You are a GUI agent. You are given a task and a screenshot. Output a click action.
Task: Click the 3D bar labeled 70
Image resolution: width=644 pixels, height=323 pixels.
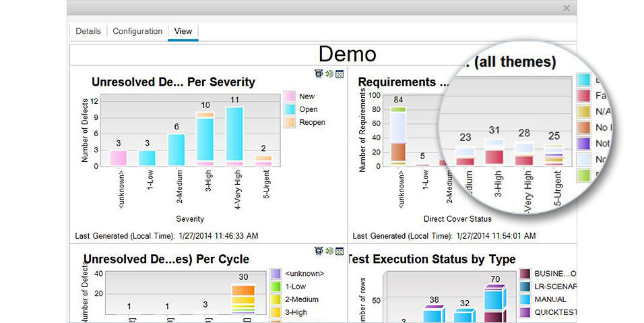(495, 303)
